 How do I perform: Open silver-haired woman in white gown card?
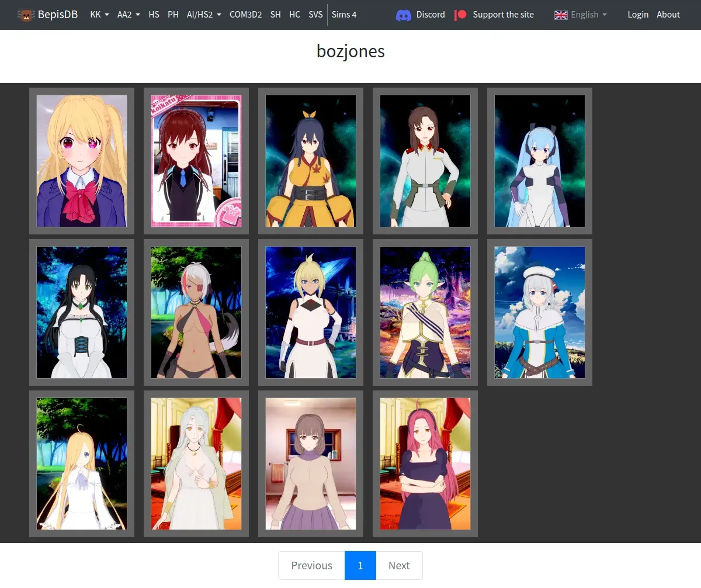(196, 464)
